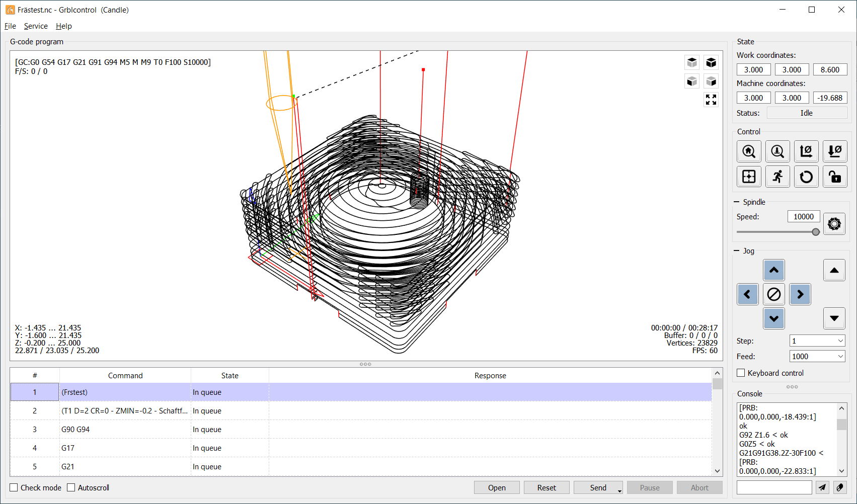Screen dimensions: 857x504
Task: Raise Z axis with the up triangle
Action: click(834, 270)
